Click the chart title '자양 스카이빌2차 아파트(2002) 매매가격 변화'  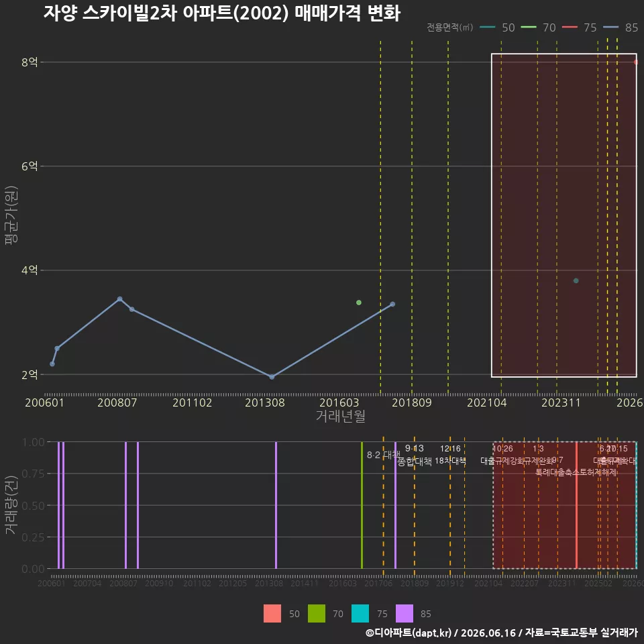[x=222, y=13]
